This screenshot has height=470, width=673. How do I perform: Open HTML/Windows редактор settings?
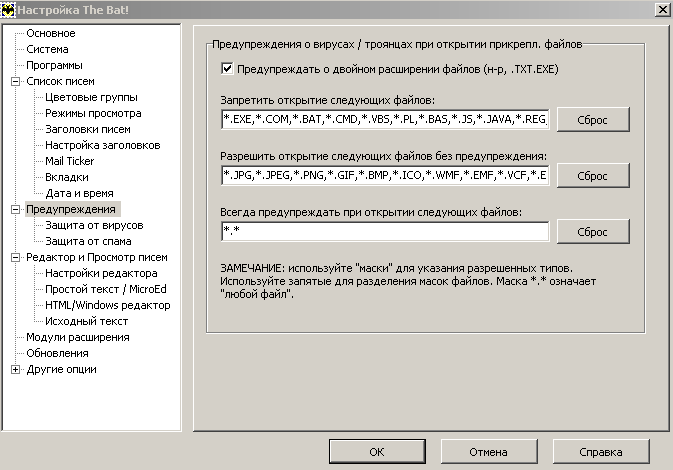(x=108, y=305)
